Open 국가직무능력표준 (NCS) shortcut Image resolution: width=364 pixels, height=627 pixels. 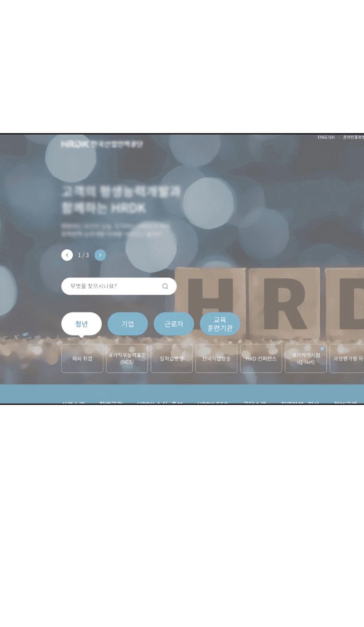(x=127, y=358)
